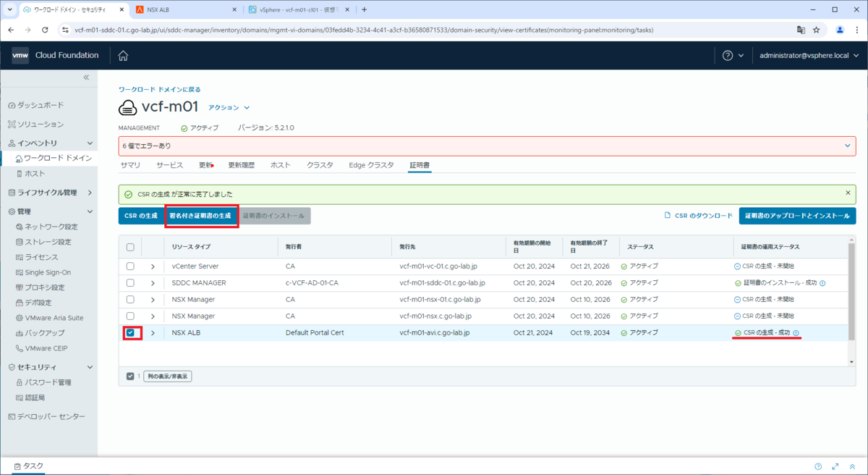Image resolution: width=868 pixels, height=475 pixels.
Task: Open デベロッパー センター in the sidebar
Action: coord(46,416)
